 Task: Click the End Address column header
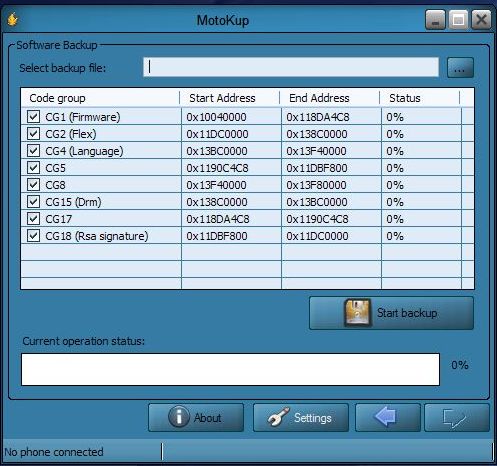tap(330, 98)
